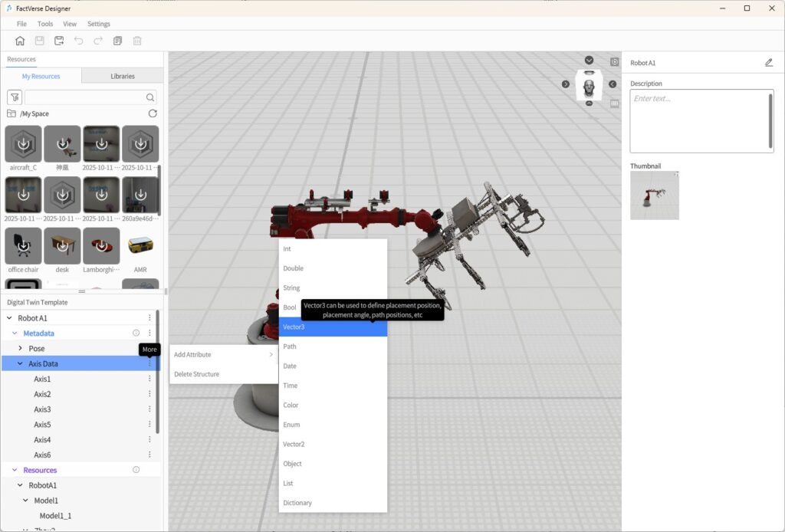Open the resource filter button
This screenshot has height=532, width=785.
pyautogui.click(x=15, y=97)
